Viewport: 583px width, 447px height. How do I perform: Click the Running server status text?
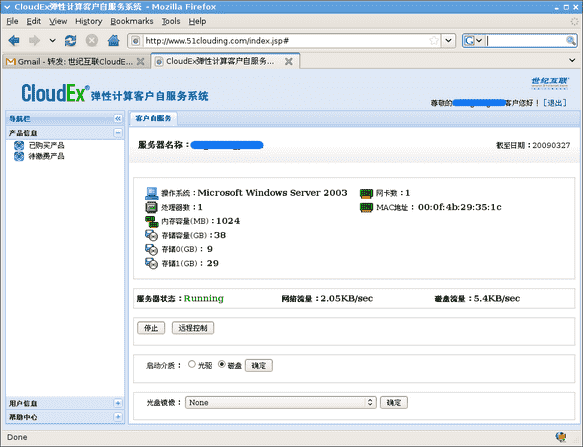(204, 298)
